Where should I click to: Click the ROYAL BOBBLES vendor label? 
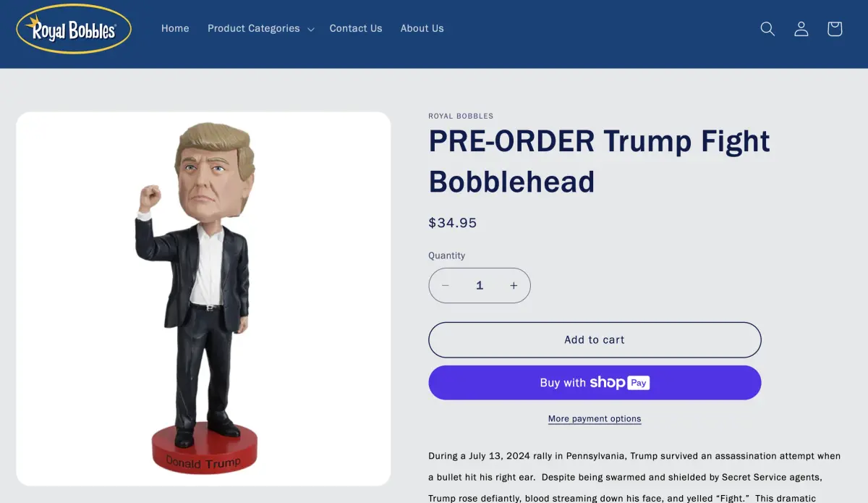tap(461, 116)
